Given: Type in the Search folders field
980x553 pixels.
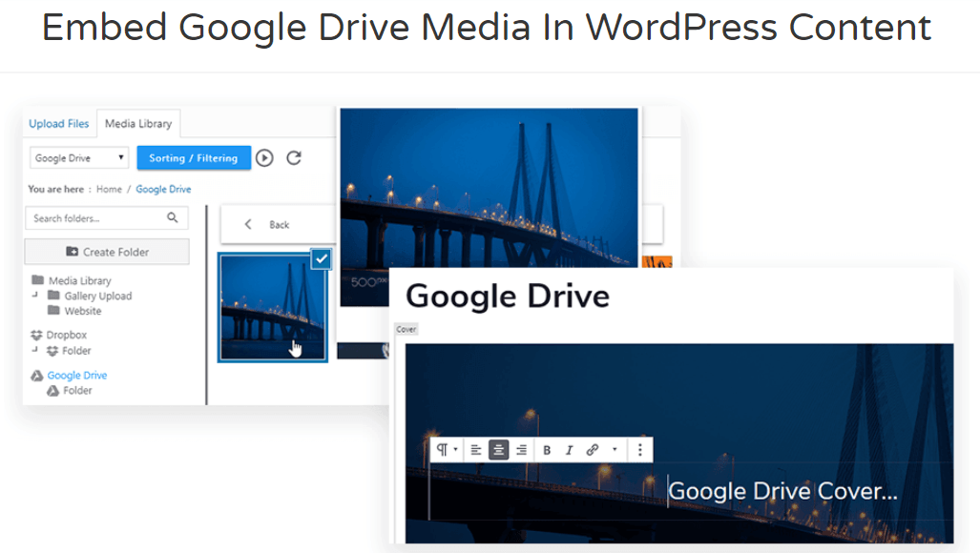Looking at the screenshot, I should click(95, 218).
